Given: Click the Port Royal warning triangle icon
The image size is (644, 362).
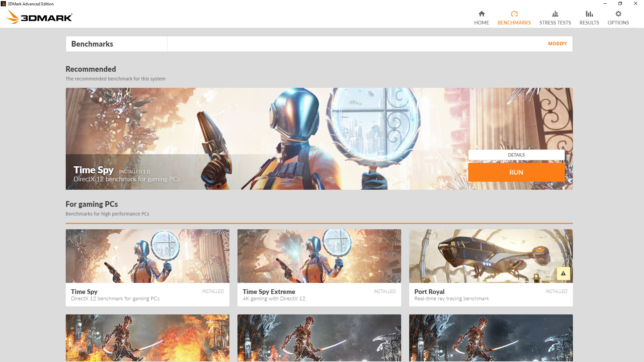Looking at the screenshot, I should pyautogui.click(x=563, y=274).
